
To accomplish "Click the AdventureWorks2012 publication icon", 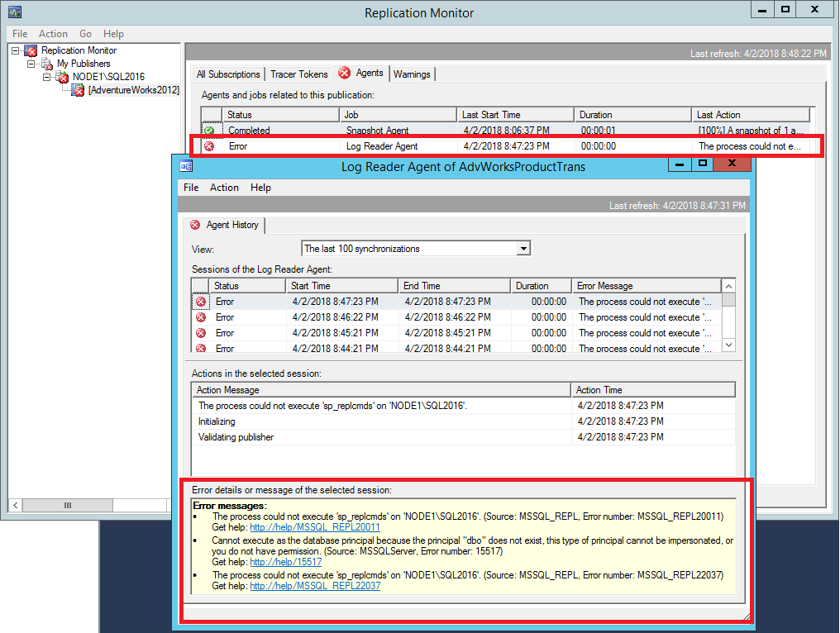I will pos(79,90).
